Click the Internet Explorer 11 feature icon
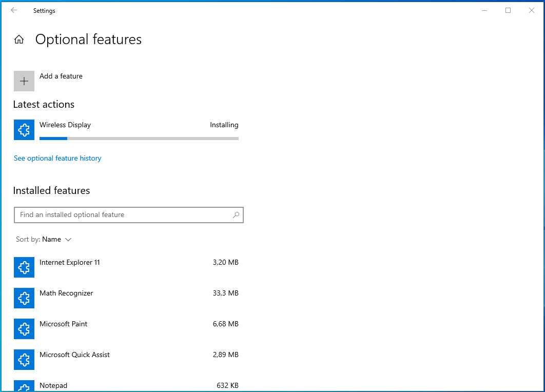 pos(24,267)
